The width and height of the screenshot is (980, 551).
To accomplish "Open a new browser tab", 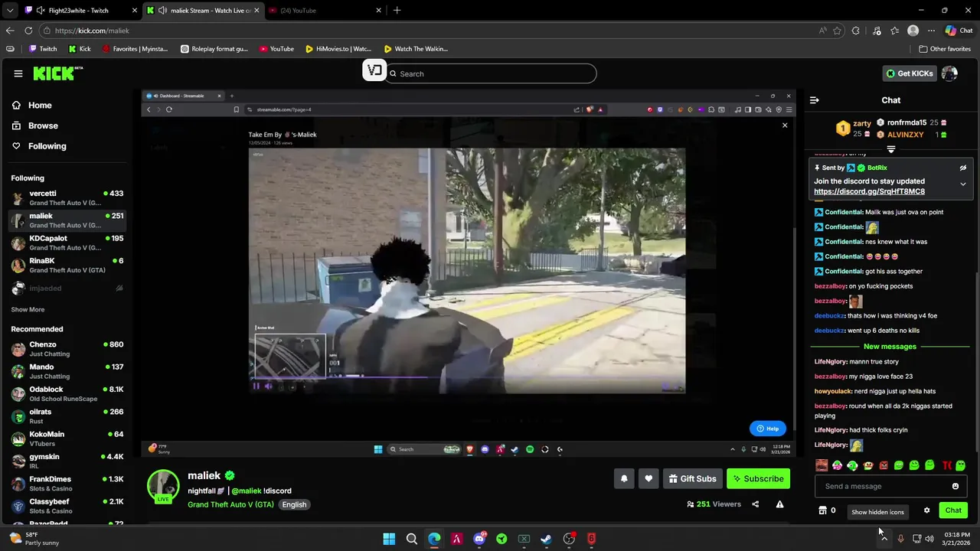I will (397, 11).
